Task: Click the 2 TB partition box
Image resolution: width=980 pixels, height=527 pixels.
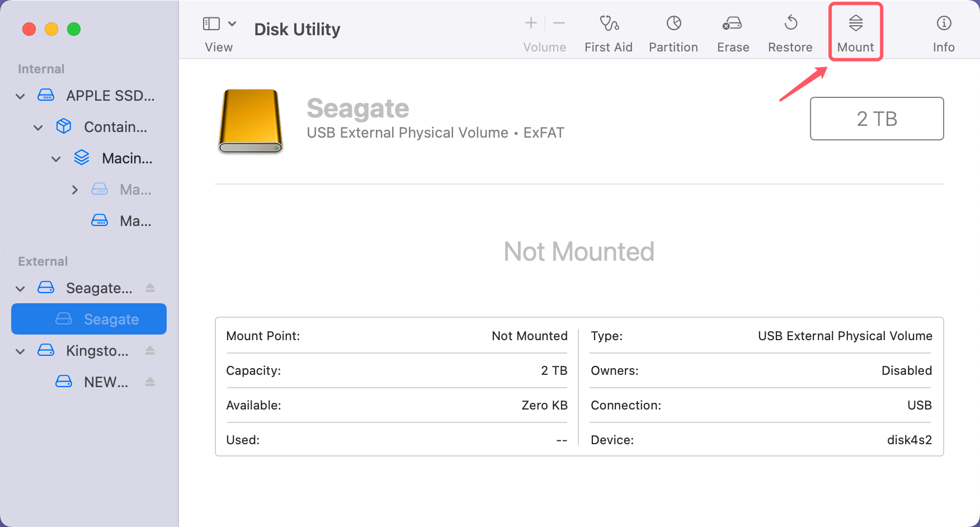Action: 877,119
